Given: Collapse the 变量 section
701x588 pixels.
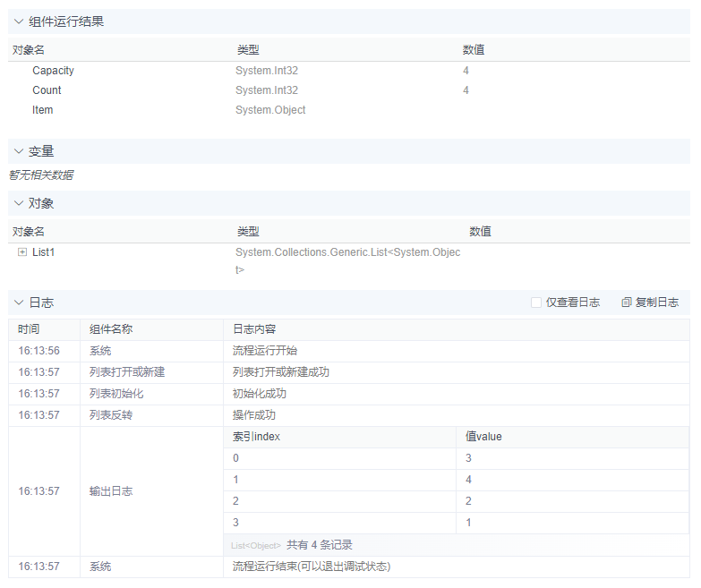Looking at the screenshot, I should coord(18,151).
